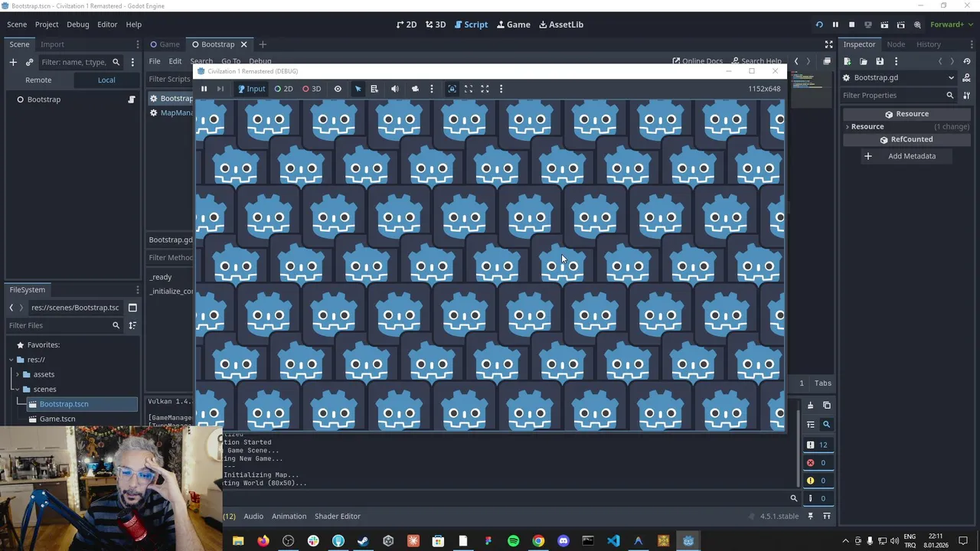Select the arrow pick tool in game toolbar

tap(358, 89)
